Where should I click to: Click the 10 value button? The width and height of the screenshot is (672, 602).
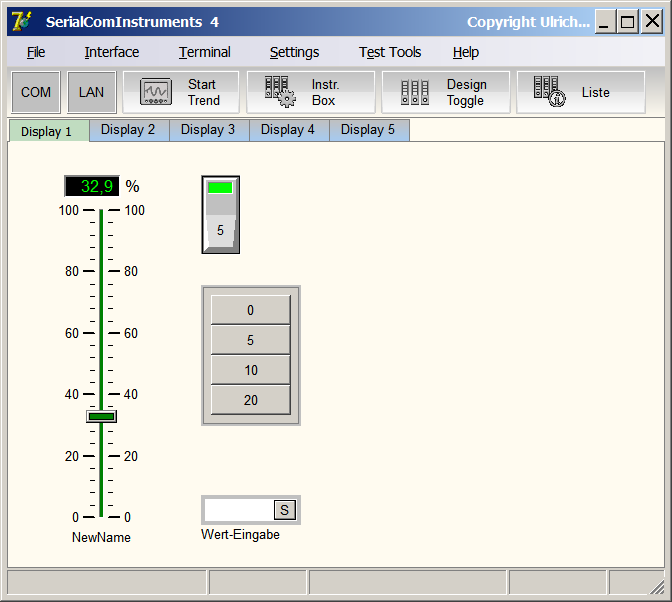point(251,370)
